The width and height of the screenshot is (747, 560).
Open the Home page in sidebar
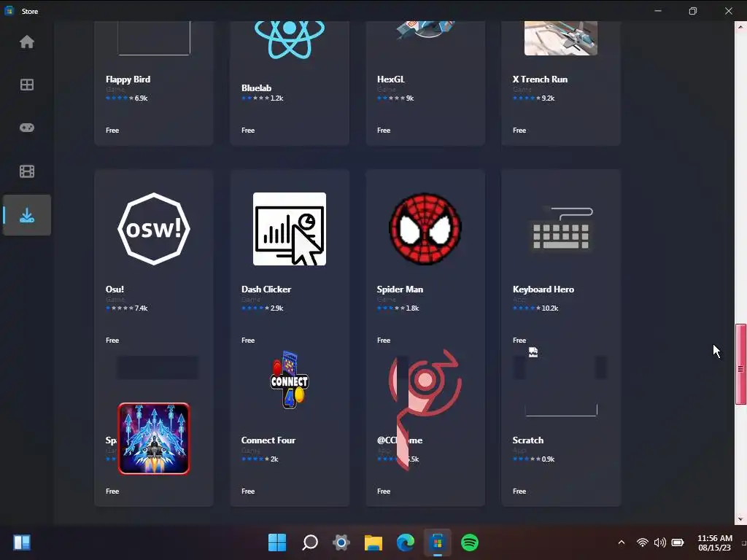(27, 42)
